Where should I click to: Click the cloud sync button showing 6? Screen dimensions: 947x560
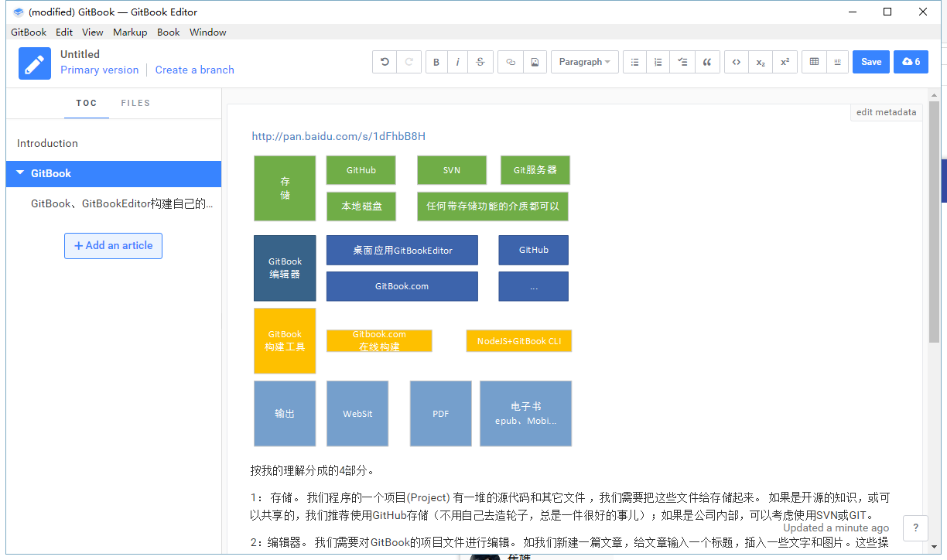(x=911, y=62)
